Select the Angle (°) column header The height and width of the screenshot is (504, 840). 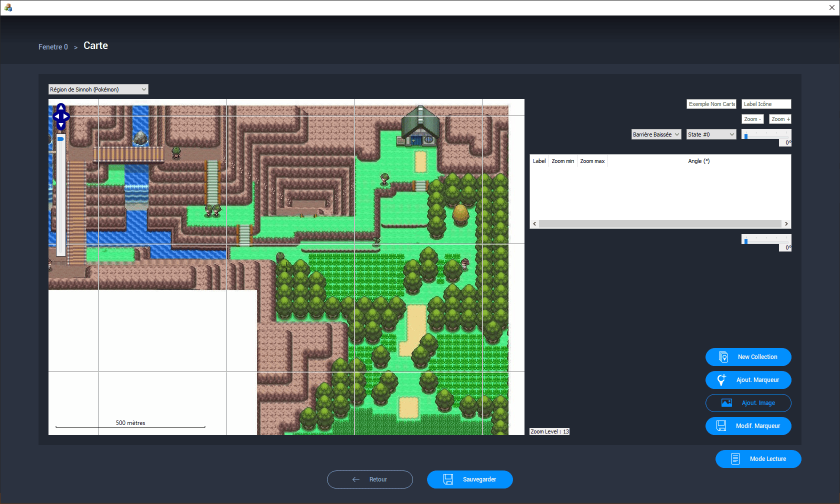coord(698,161)
